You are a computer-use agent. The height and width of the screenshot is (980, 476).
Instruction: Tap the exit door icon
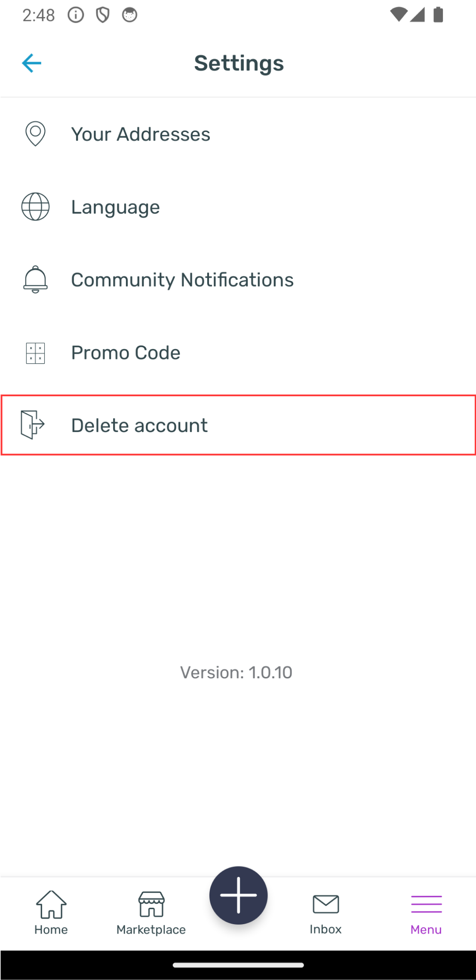(x=33, y=425)
